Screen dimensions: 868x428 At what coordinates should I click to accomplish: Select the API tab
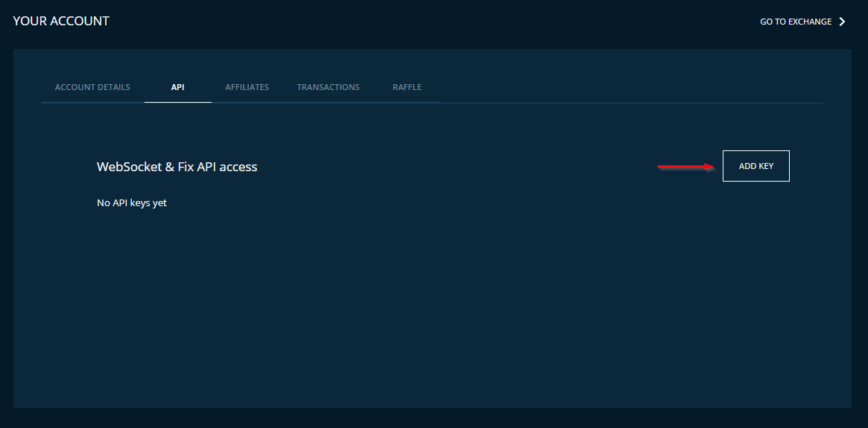(177, 87)
